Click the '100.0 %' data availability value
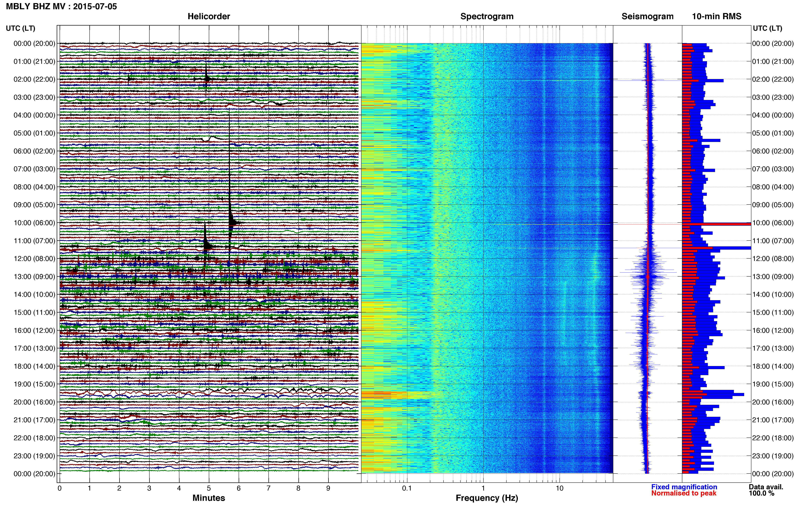 762,493
